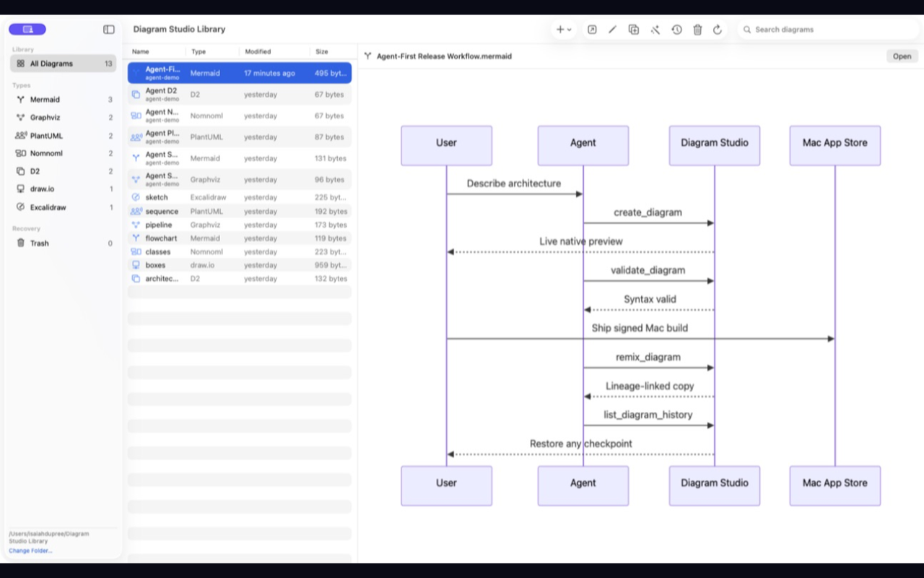The image size is (924, 578).
Task: Select the "architec..." D2 diagram row
Action: coord(240,279)
